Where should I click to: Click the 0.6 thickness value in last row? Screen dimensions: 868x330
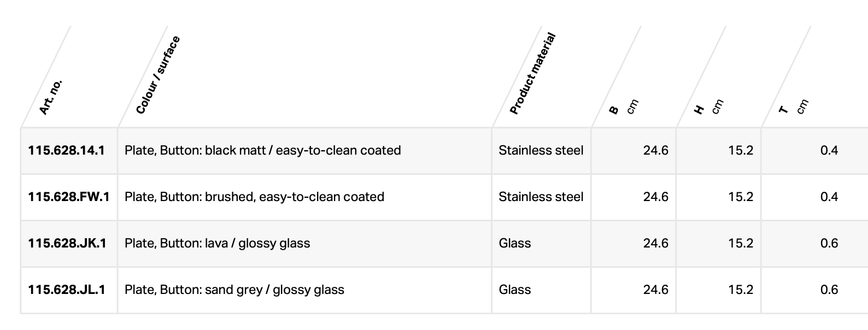tap(829, 290)
